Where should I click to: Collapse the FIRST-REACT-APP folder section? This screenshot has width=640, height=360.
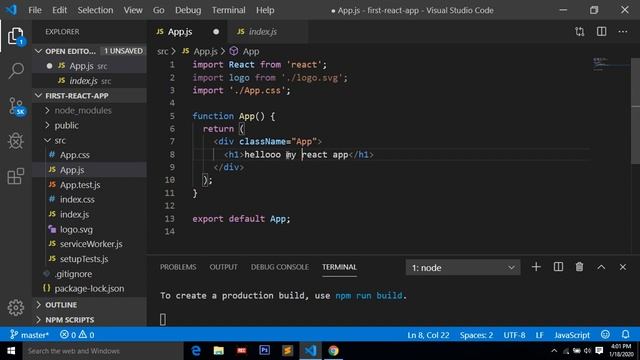[38, 96]
